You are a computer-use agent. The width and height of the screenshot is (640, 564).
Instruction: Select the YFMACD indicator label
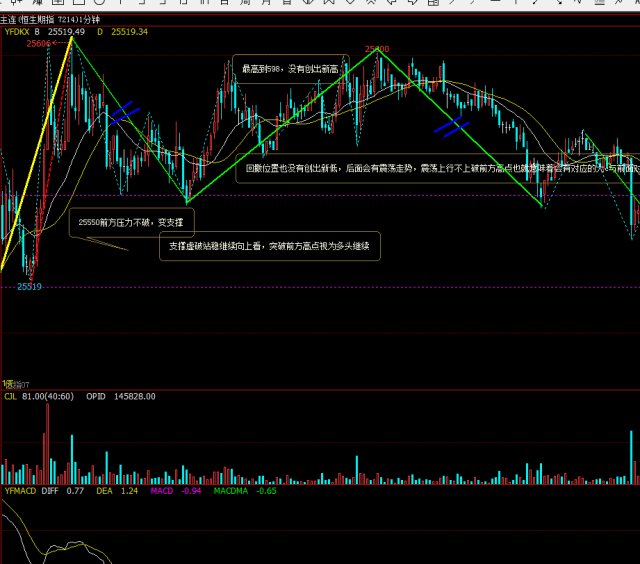tap(20, 491)
